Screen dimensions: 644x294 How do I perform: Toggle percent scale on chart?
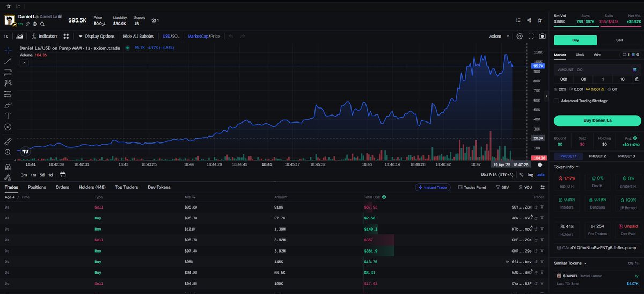coord(521,175)
